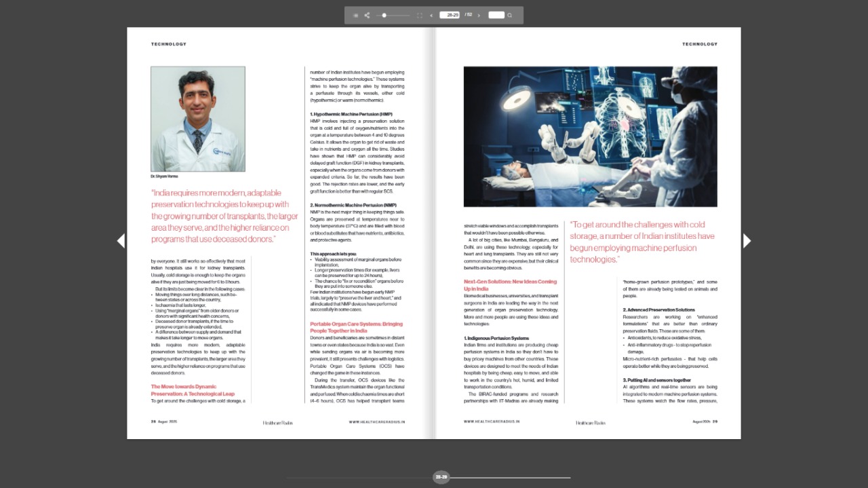This screenshot has height=488, width=868.
Task: Click the 'Portable Organ Care Systems' heading
Action: click(x=356, y=327)
